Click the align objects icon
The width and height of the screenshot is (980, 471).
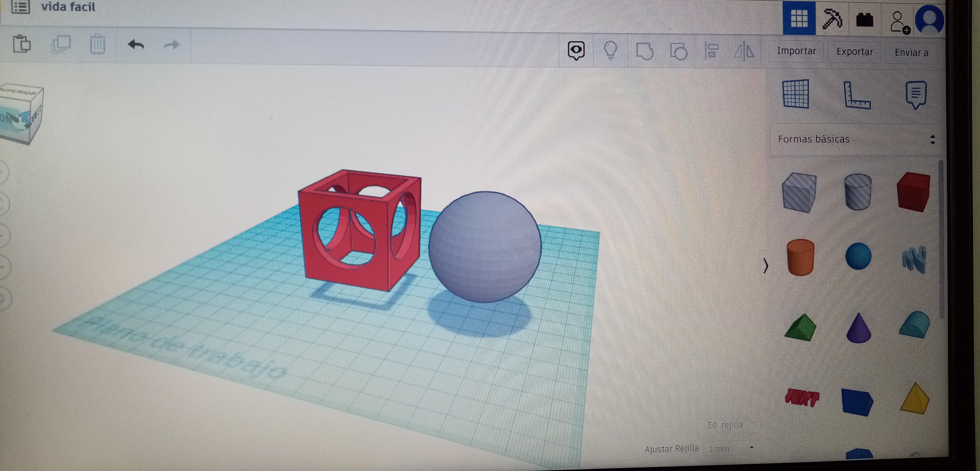pos(711,51)
